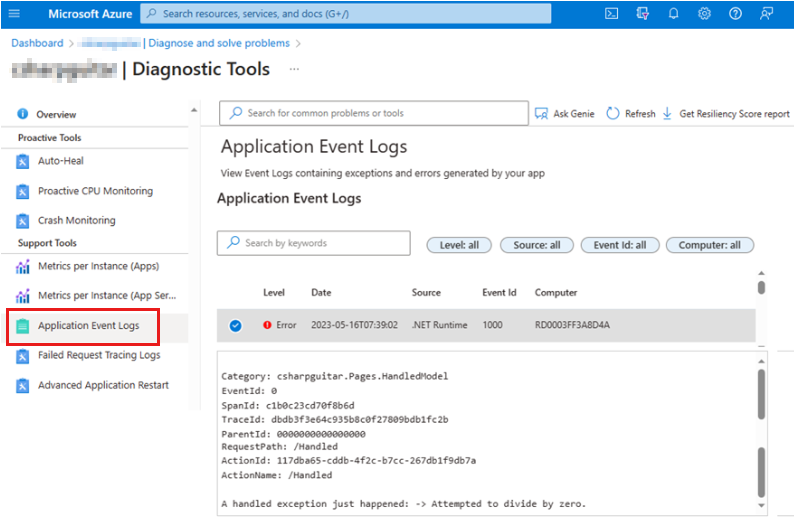Open the notifications bell icon

click(673, 13)
